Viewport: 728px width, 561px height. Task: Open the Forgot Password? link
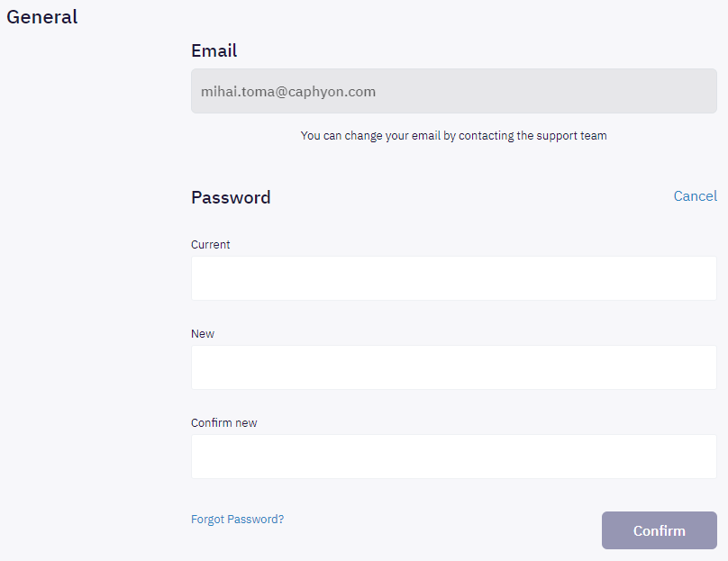coord(237,520)
